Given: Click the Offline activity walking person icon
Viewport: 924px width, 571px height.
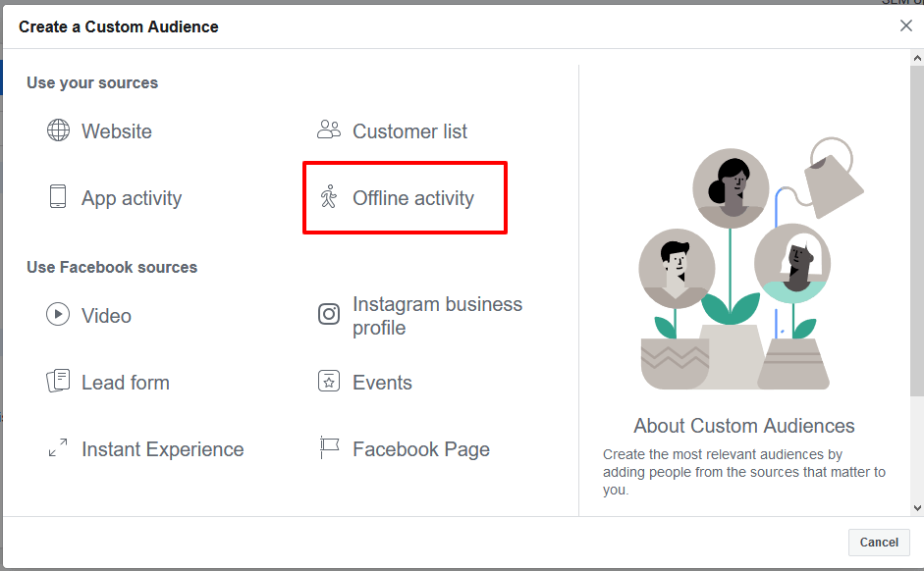Looking at the screenshot, I should pos(329,196).
